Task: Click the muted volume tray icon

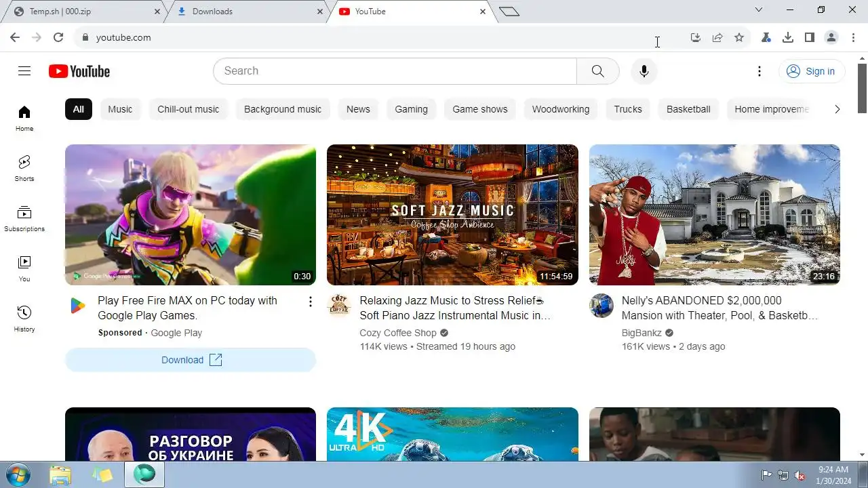Action: tap(800, 475)
